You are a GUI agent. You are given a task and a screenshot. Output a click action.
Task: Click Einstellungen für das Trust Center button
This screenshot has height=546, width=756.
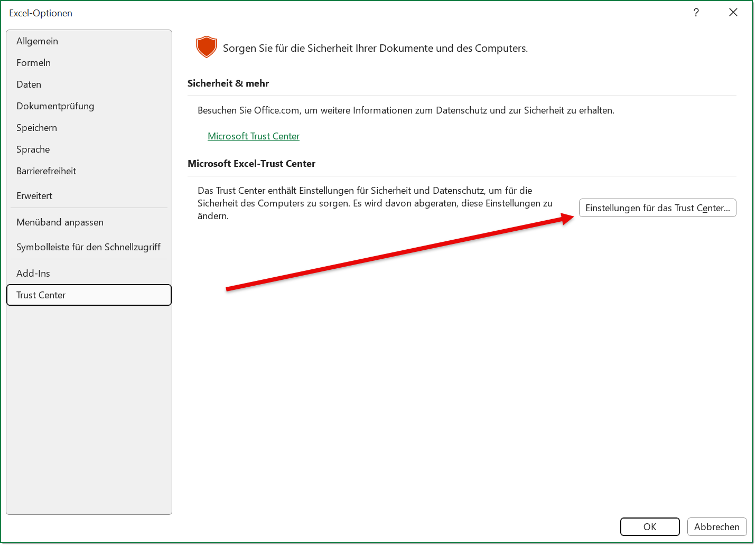(657, 208)
